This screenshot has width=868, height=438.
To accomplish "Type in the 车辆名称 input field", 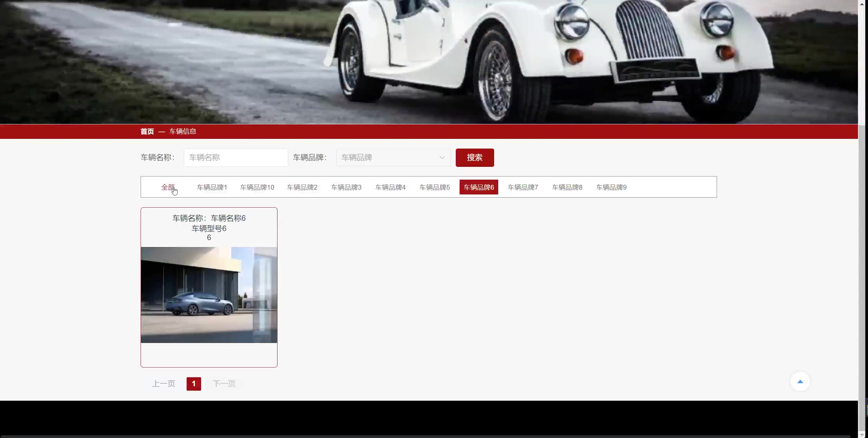I will [x=236, y=158].
